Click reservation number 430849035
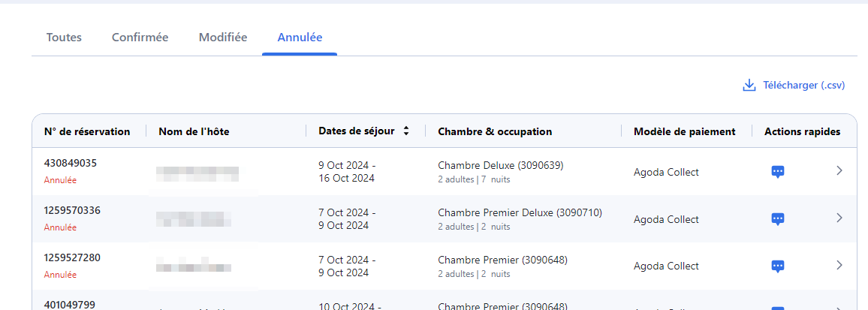The height and width of the screenshot is (310, 868). (71, 164)
